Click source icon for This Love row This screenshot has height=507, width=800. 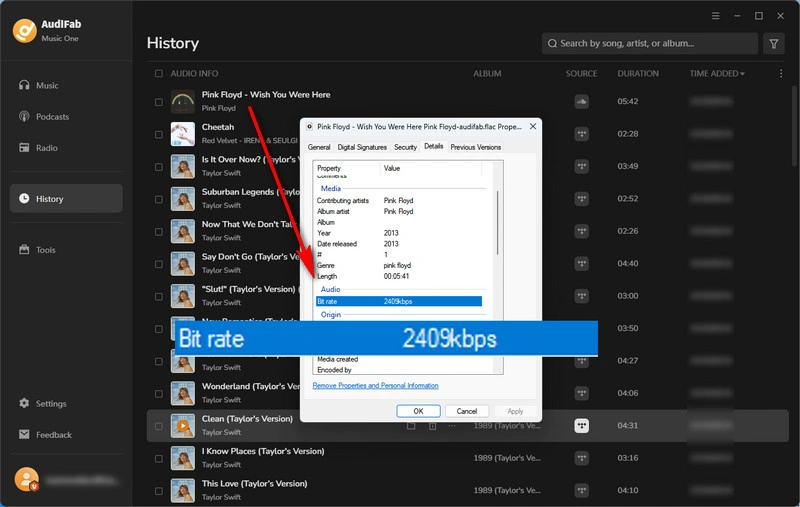582,490
